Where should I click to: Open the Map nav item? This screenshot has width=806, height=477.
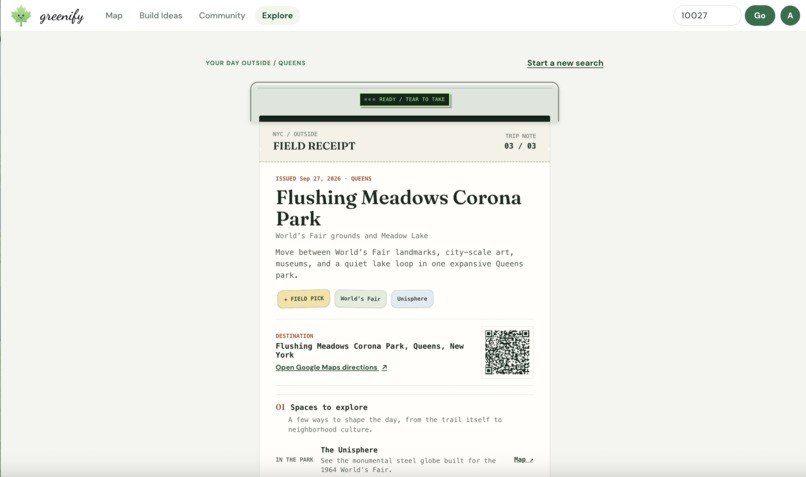click(x=114, y=15)
